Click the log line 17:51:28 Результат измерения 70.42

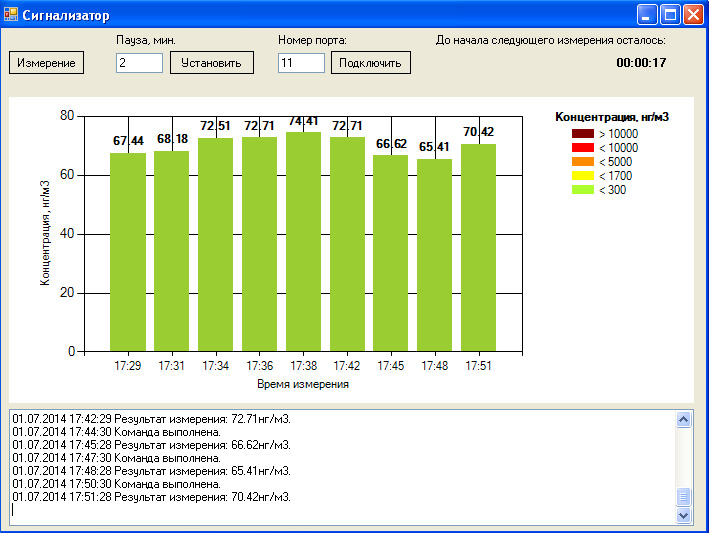pos(151,497)
